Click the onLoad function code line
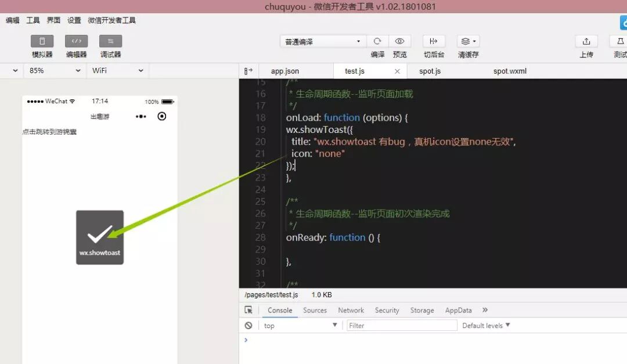This screenshot has width=627, height=364. [347, 118]
